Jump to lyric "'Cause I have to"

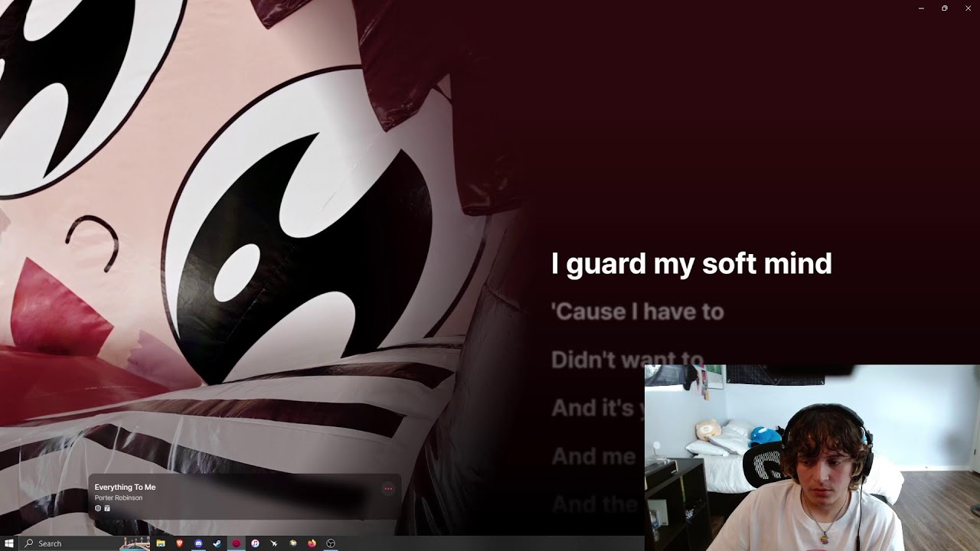point(637,311)
